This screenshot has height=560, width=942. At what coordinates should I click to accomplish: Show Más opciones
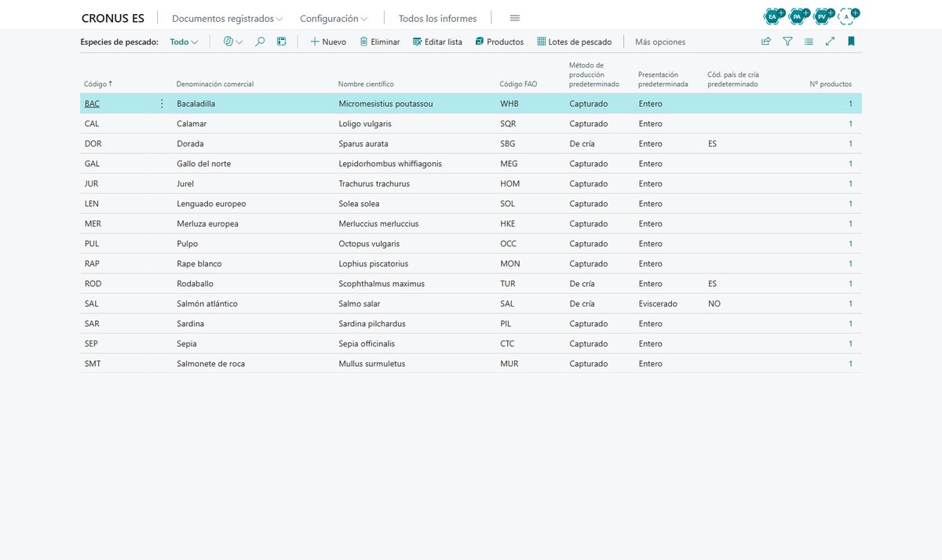(x=660, y=42)
